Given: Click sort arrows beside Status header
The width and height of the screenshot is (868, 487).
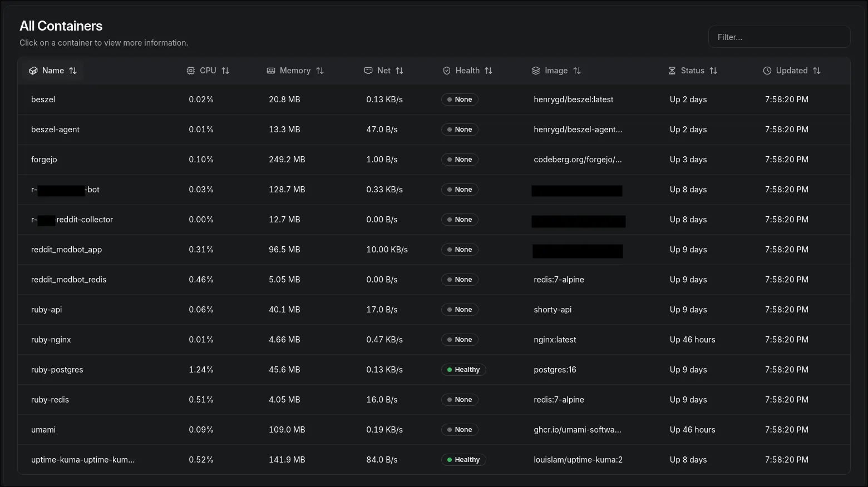Looking at the screenshot, I should [713, 71].
